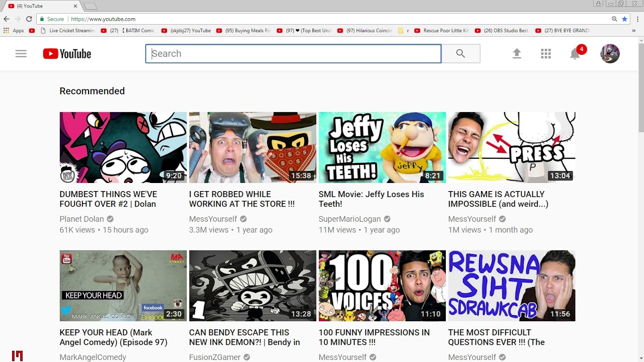Focus the YouTube search field
The height and width of the screenshot is (362, 644).
click(293, 54)
